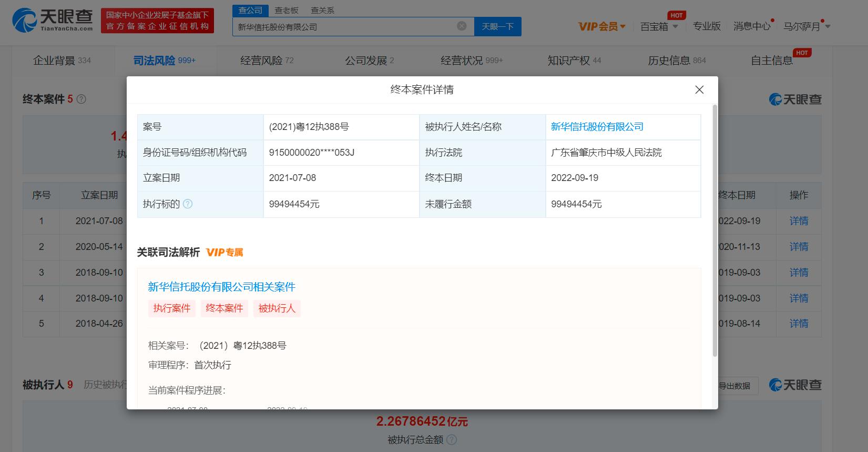Screen dimensions: 868x452
Task: Switch to the 企业背景 tab
Action: pyautogui.click(x=62, y=61)
